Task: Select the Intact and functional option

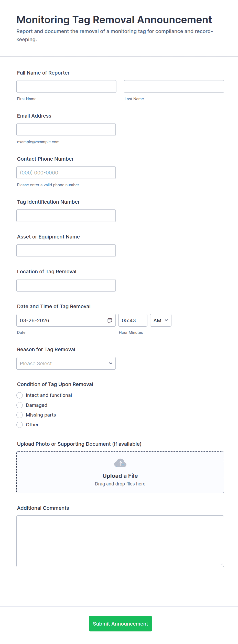Action: pos(20,395)
